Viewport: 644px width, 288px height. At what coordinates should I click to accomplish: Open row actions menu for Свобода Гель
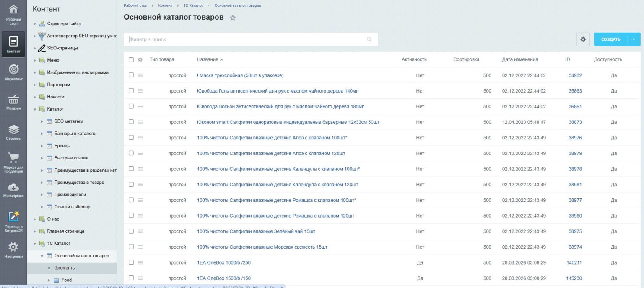coord(140,91)
